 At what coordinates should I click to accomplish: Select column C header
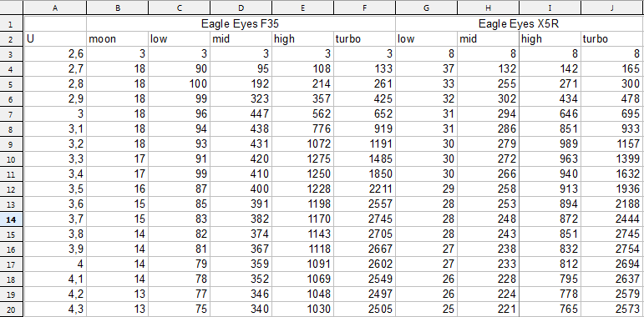[179, 8]
